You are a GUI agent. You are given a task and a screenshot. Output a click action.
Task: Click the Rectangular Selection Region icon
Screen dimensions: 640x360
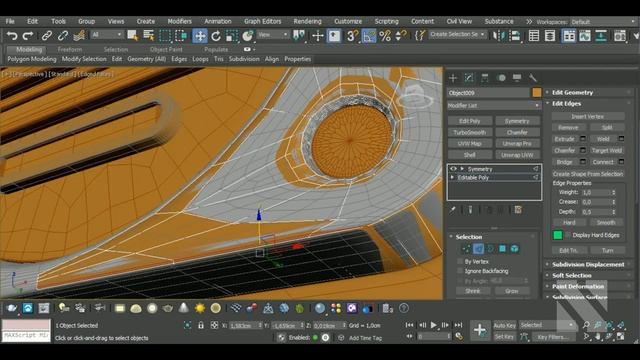click(165, 36)
